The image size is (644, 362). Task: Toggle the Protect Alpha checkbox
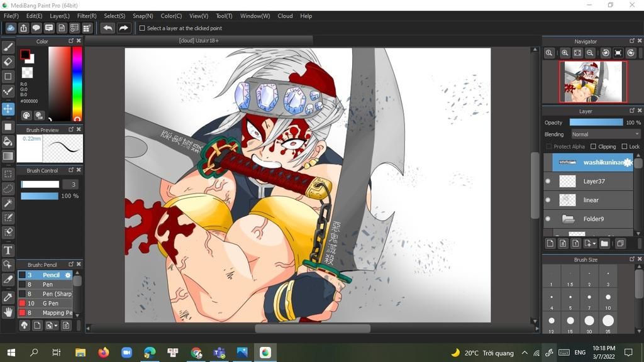coord(548,146)
